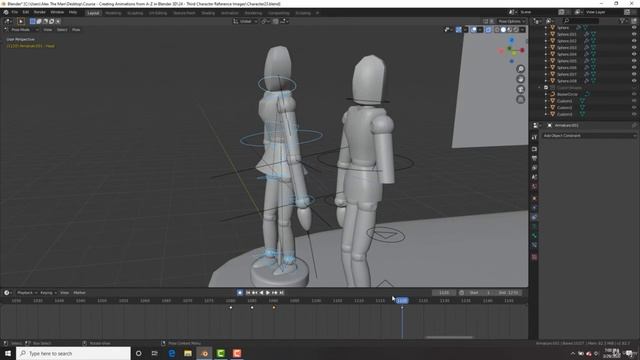Open the viewport View menu
The height and width of the screenshot is (360, 640).
(48, 30)
